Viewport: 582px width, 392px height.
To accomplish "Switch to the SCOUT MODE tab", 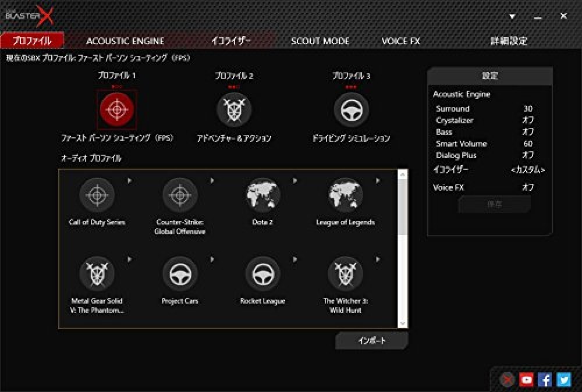I will pos(320,41).
